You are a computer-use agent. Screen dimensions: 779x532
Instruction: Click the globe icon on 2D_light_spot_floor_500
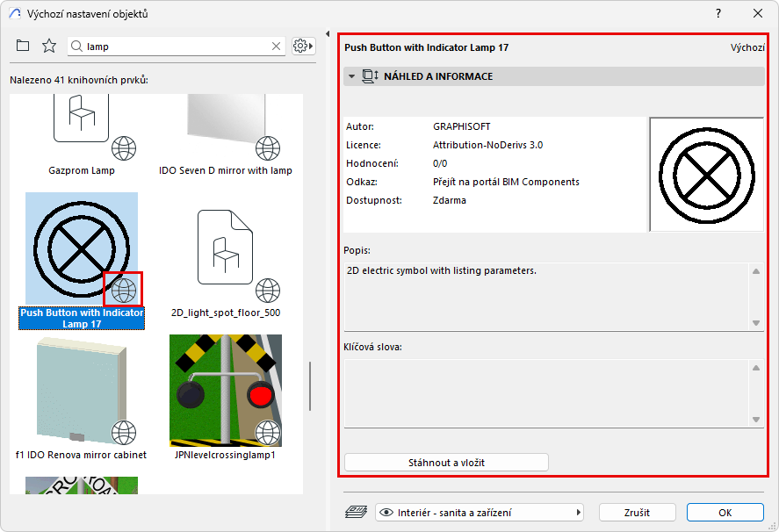pos(268,291)
